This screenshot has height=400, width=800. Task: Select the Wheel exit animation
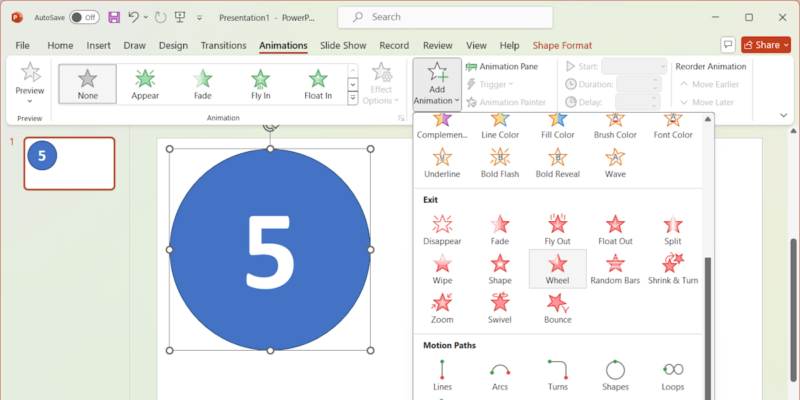[557, 268]
